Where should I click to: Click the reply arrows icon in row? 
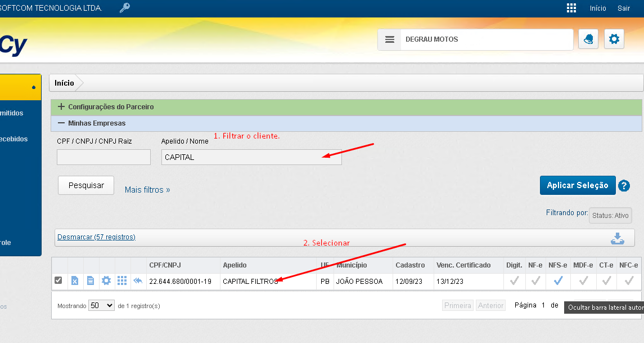[x=138, y=281]
